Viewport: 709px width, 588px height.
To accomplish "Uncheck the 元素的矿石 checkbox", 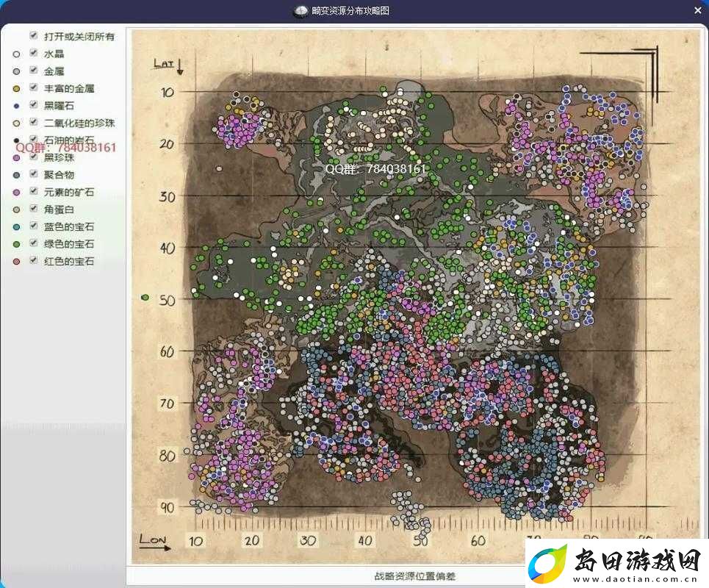I will tap(34, 191).
